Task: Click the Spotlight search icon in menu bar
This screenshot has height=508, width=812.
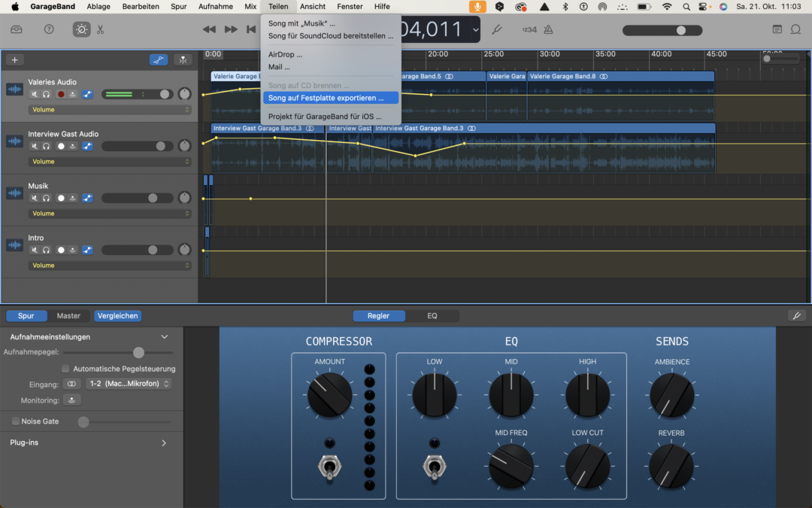Action: coord(686,7)
